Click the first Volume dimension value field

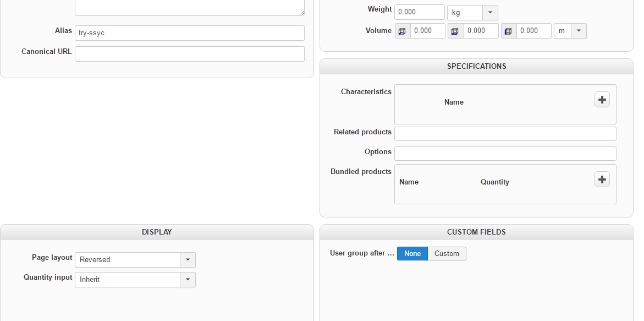click(427, 31)
